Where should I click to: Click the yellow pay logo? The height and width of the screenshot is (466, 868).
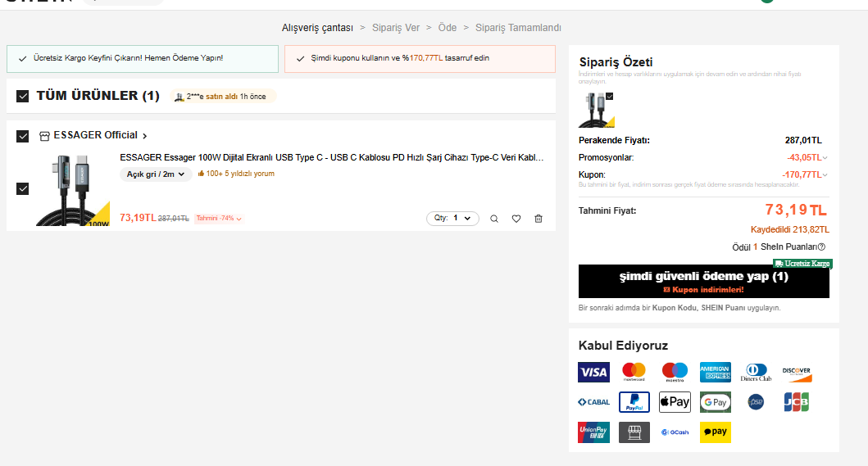click(716, 432)
